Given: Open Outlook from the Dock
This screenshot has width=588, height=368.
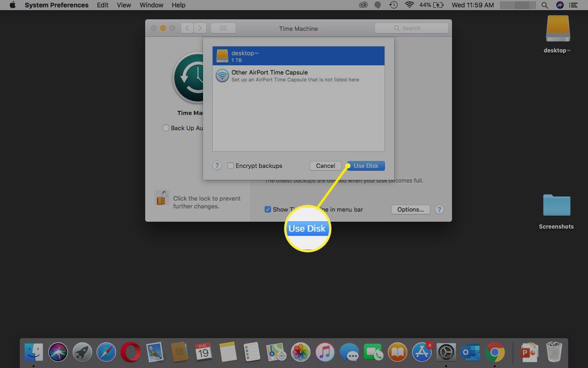Looking at the screenshot, I should [470, 353].
